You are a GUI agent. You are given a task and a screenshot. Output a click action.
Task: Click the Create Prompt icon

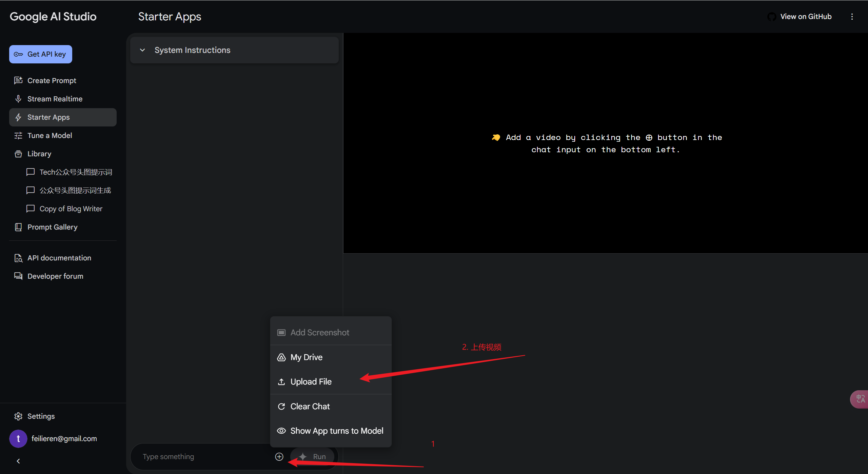point(18,80)
